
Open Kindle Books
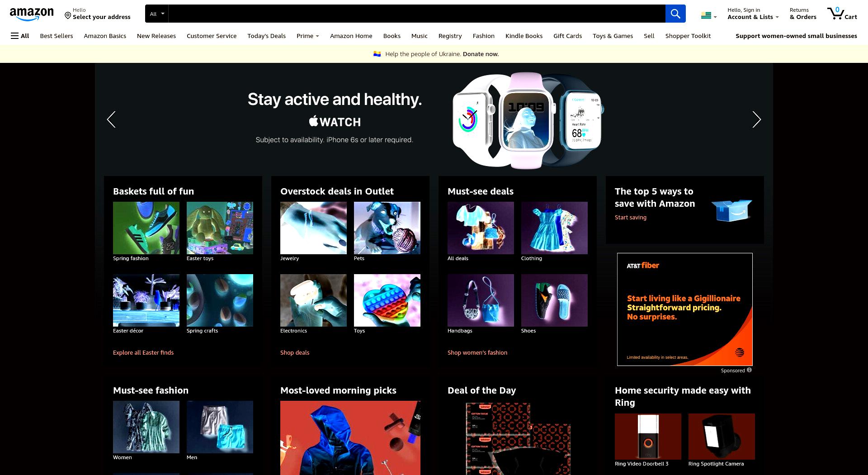click(524, 36)
